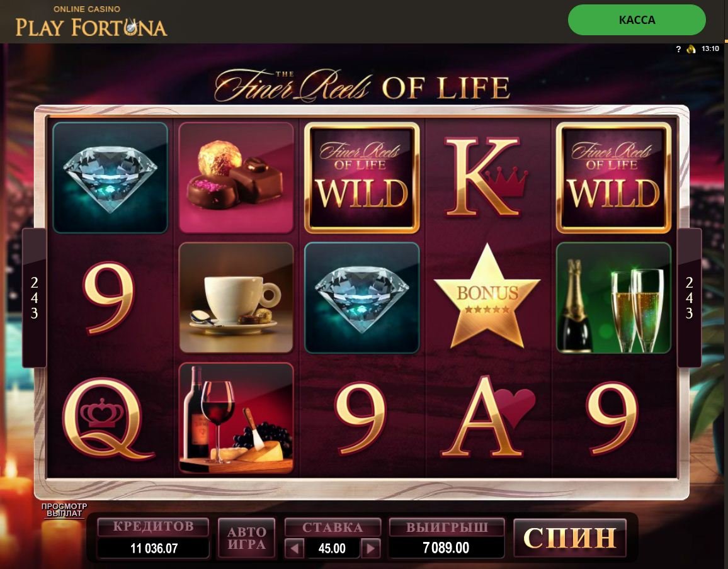
Task: Click the right arrow to increase the bet
Action: point(370,549)
